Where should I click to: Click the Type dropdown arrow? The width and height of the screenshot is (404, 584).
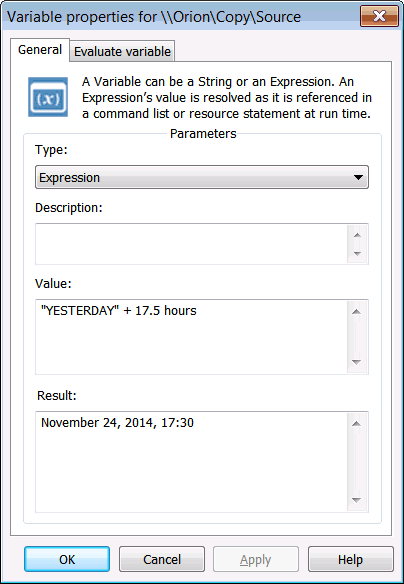coord(358,177)
